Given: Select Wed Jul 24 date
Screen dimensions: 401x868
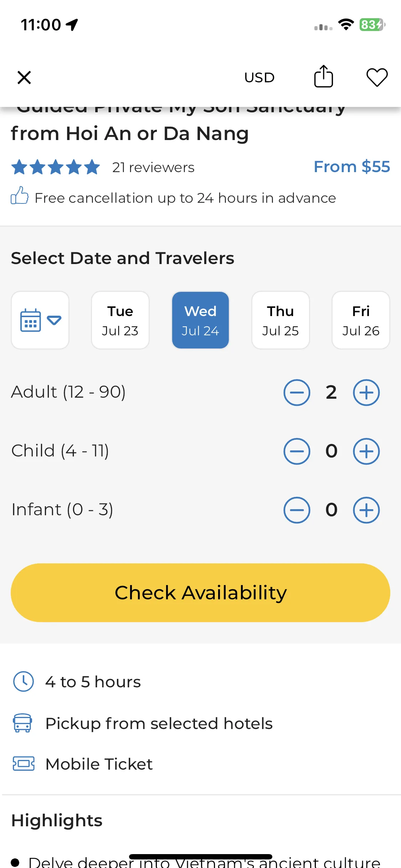Looking at the screenshot, I should (200, 320).
